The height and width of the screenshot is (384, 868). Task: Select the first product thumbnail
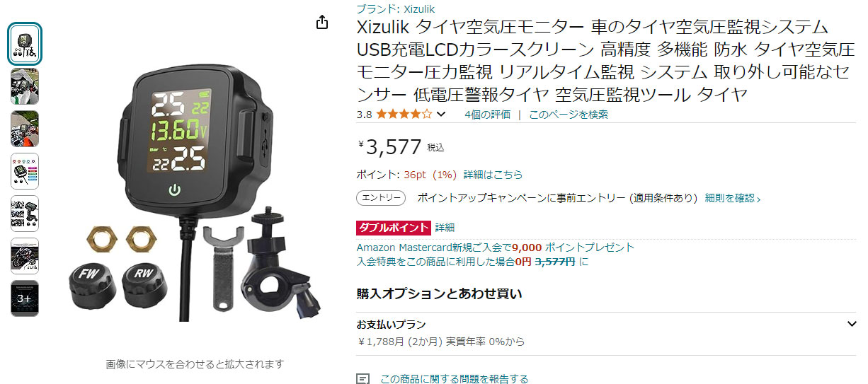point(25,44)
